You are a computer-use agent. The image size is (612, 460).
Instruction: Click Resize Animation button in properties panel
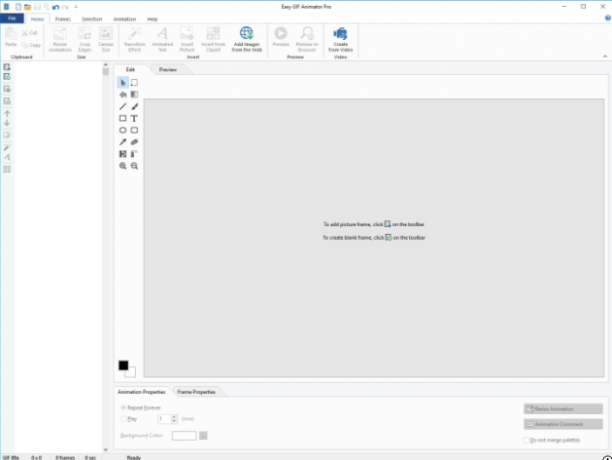(563, 408)
